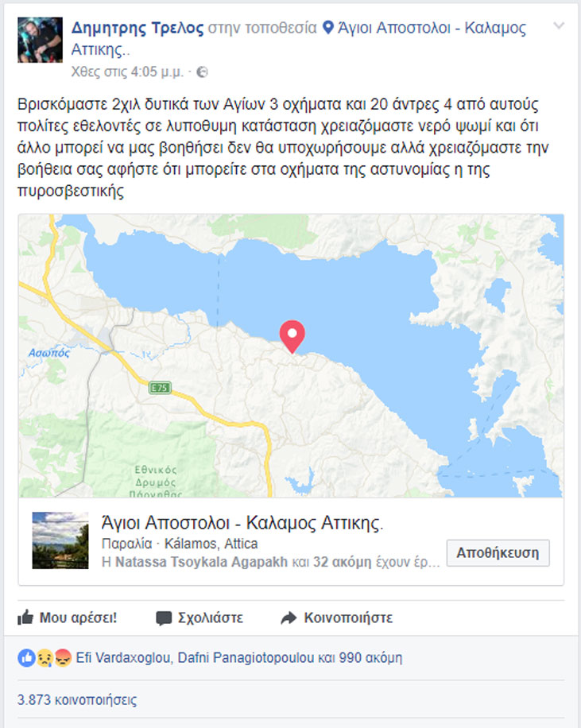The width and height of the screenshot is (581, 728).
Task: Click the Αποθήκευση save button
Action: pos(498,552)
